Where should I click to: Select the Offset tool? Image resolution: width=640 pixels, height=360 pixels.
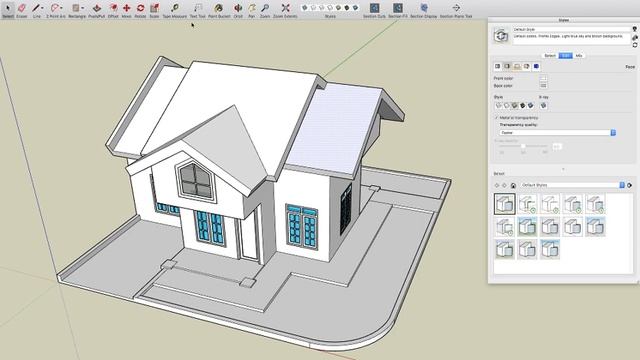(113, 8)
